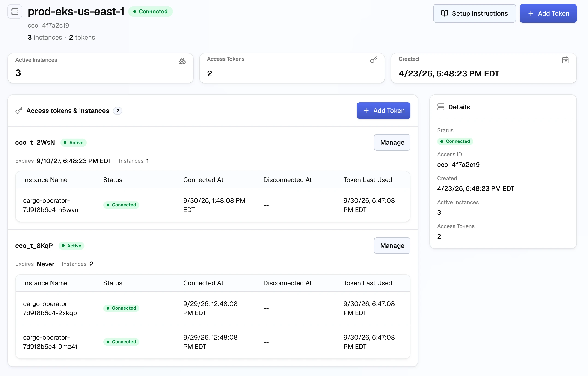Click the cco_4f7a2c19 ID under the title
The width and height of the screenshot is (588, 376).
click(48, 25)
